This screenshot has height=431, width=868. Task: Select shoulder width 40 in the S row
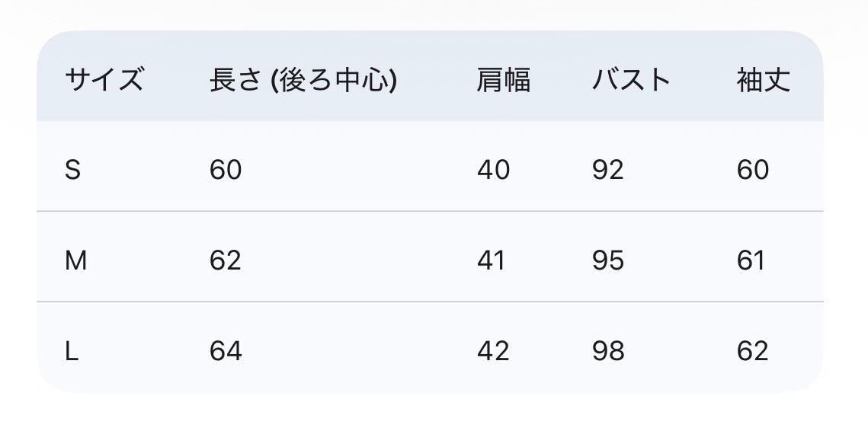click(493, 170)
